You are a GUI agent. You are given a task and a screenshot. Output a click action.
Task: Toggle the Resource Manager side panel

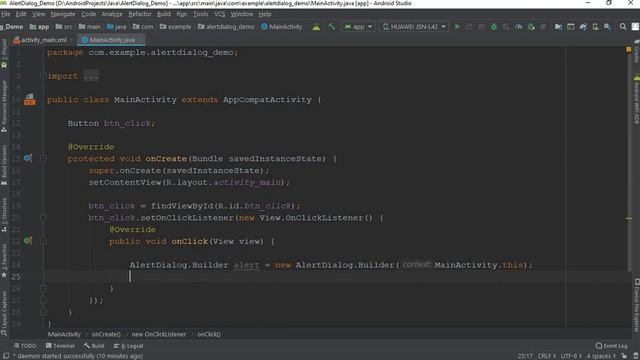[x=4, y=106]
